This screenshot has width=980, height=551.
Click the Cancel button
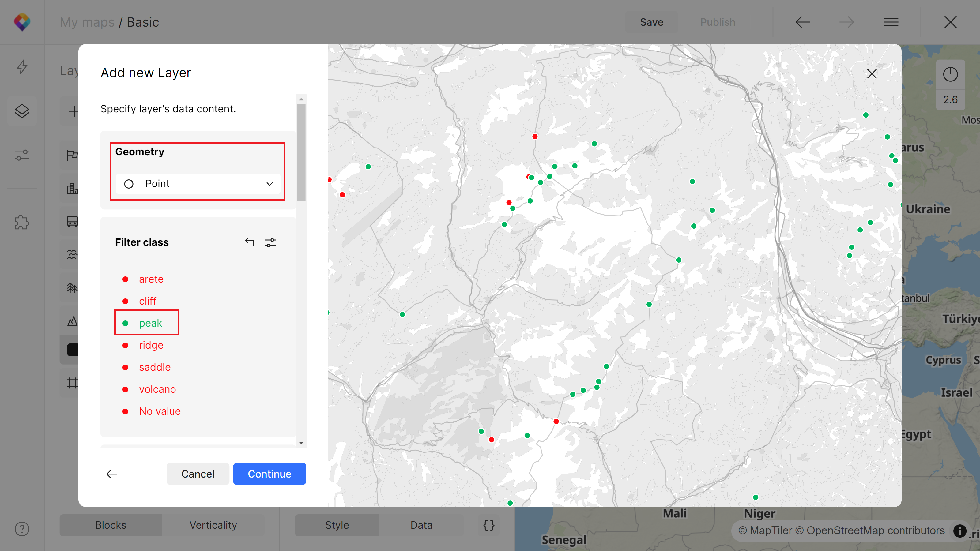point(198,474)
